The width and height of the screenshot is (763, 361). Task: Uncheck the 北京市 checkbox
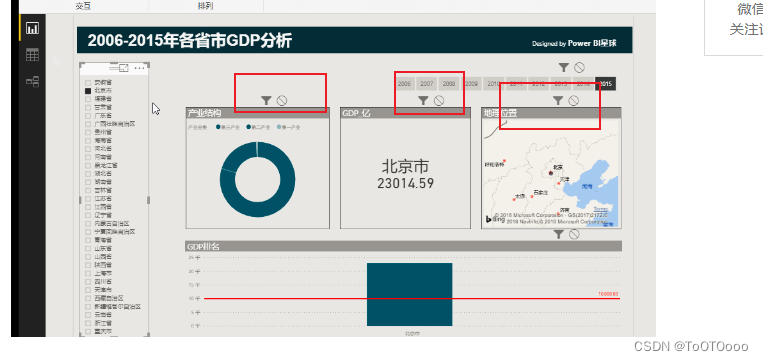[x=88, y=90]
